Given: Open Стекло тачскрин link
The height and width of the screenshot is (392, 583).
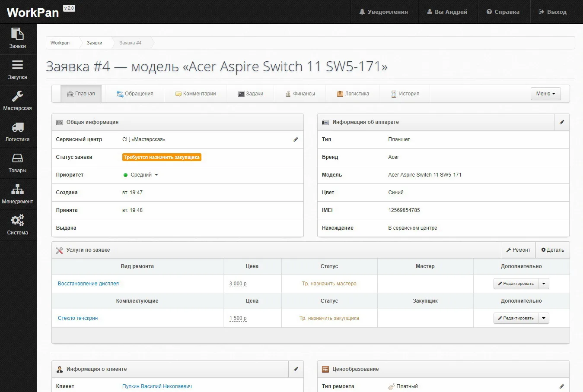Looking at the screenshot, I should coord(78,318).
